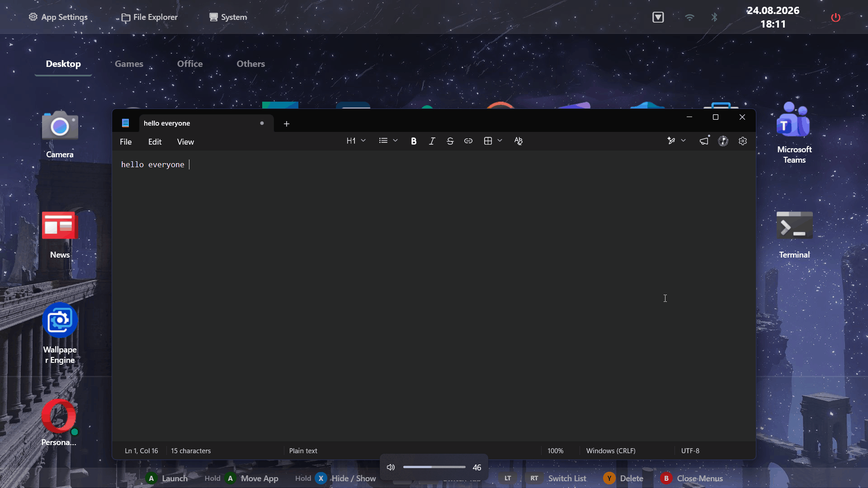Image resolution: width=868 pixels, height=488 pixels.
Task: Open the rewrite AI pen tool
Action: pos(671,141)
